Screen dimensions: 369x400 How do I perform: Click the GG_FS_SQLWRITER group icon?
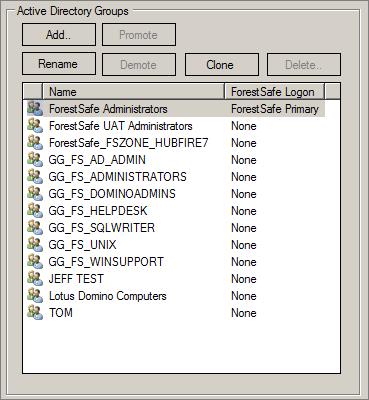point(35,228)
